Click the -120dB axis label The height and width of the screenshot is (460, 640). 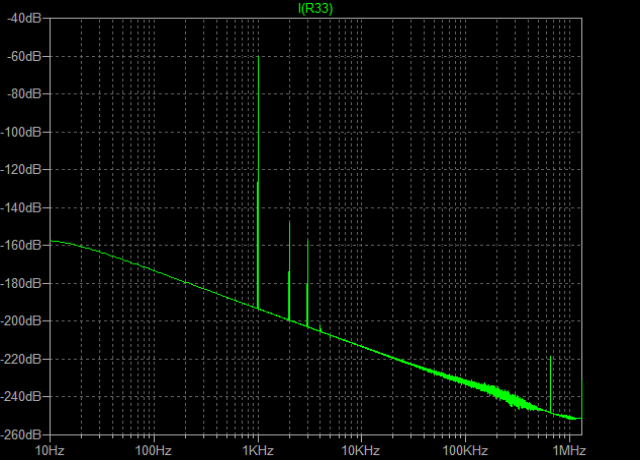click(21, 169)
